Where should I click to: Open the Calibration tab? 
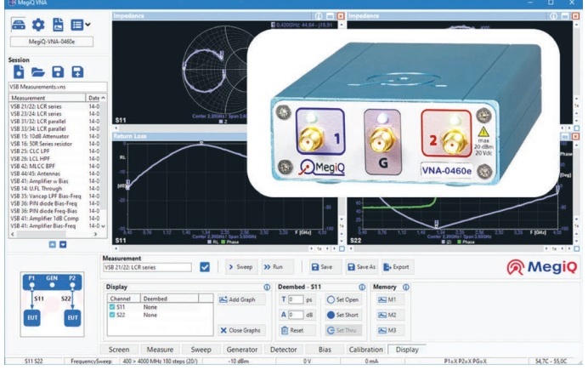[366, 350]
